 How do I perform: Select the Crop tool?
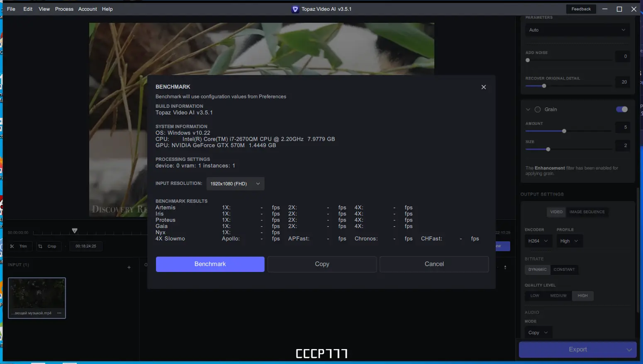pos(49,246)
